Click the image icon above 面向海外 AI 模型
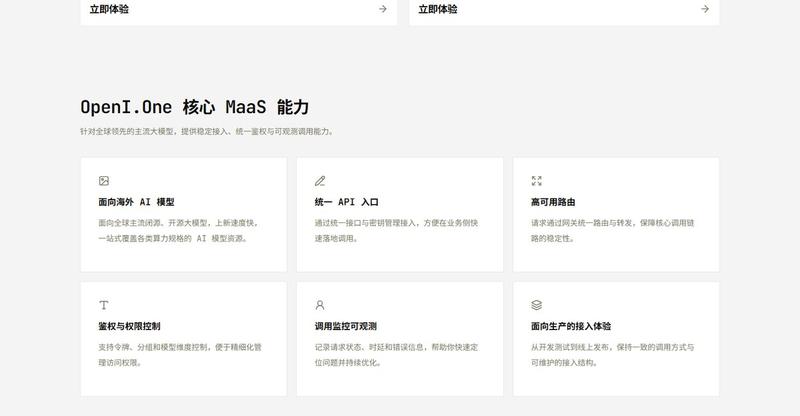800x416 pixels. click(104, 181)
